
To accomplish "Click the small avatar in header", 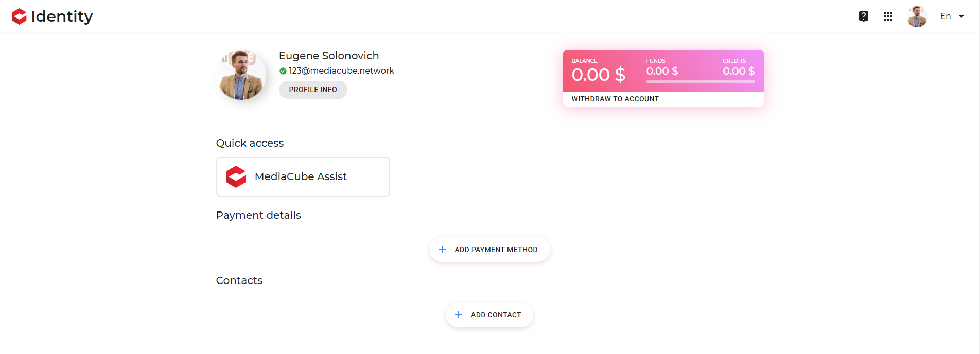I will [x=917, y=16].
